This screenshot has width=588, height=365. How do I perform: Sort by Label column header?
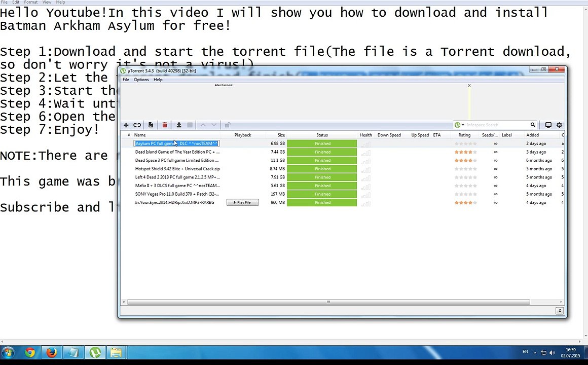coord(506,135)
